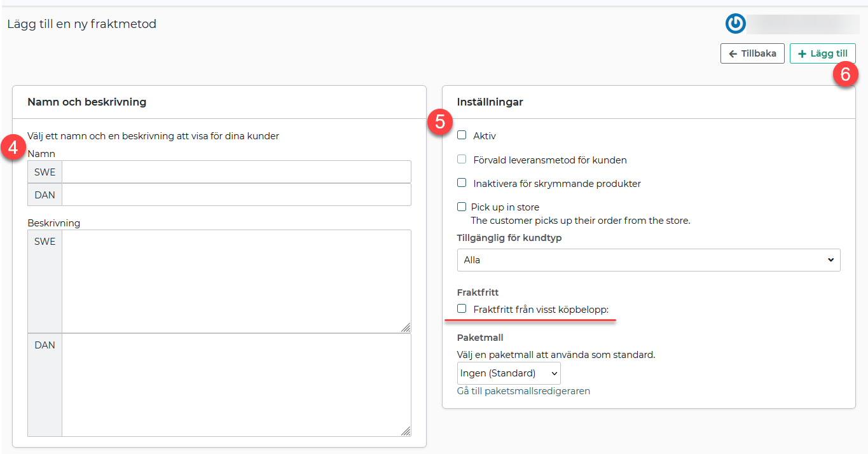Check Förvald leveransmetod för kunden

(x=462, y=160)
